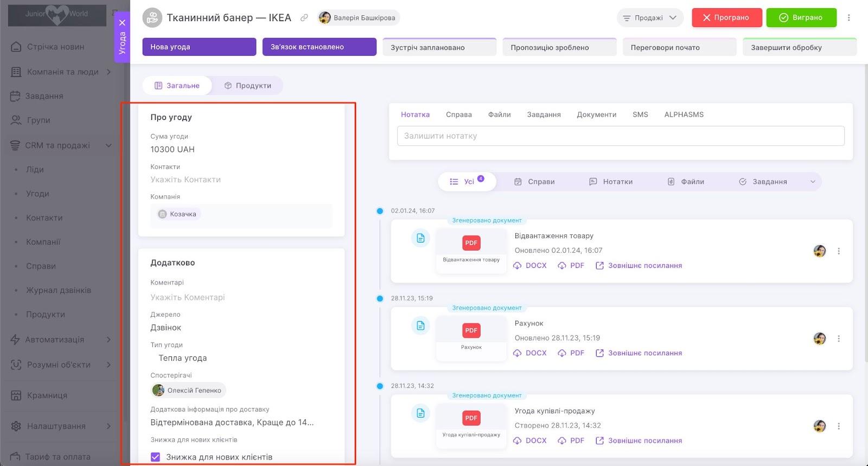Click the Олексій Гепенко observer chip
The image size is (868, 466).
pos(188,390)
